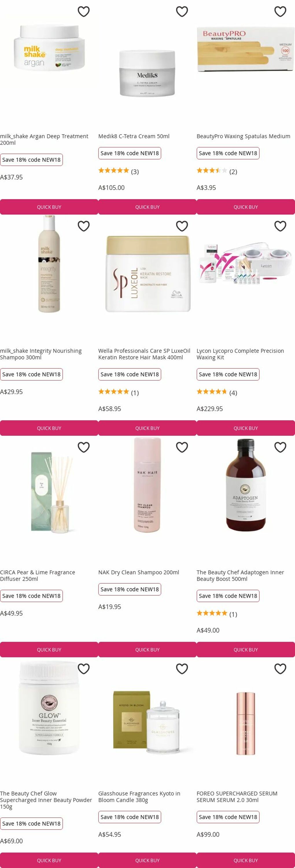This screenshot has height=868, width=295.
Task: Wishlist the BeautyPro Waxing Spatulas heart
Action: (x=280, y=12)
